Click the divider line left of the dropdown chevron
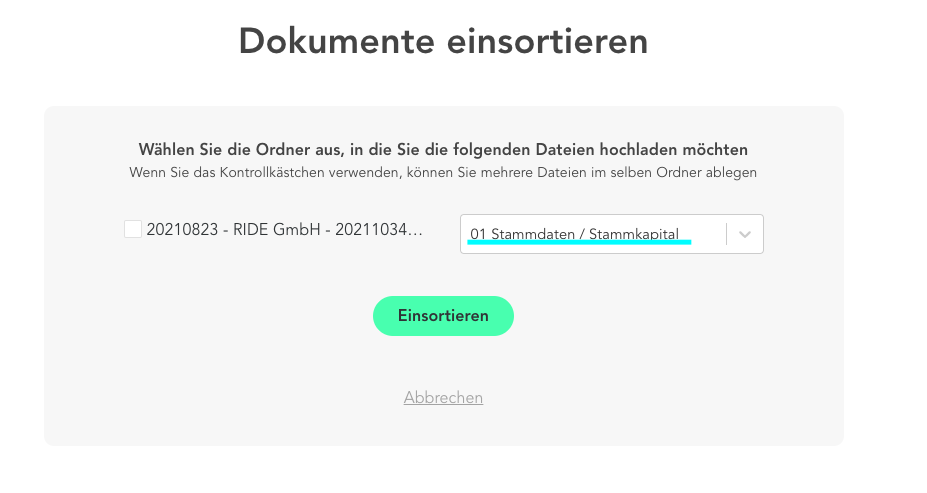 (727, 234)
